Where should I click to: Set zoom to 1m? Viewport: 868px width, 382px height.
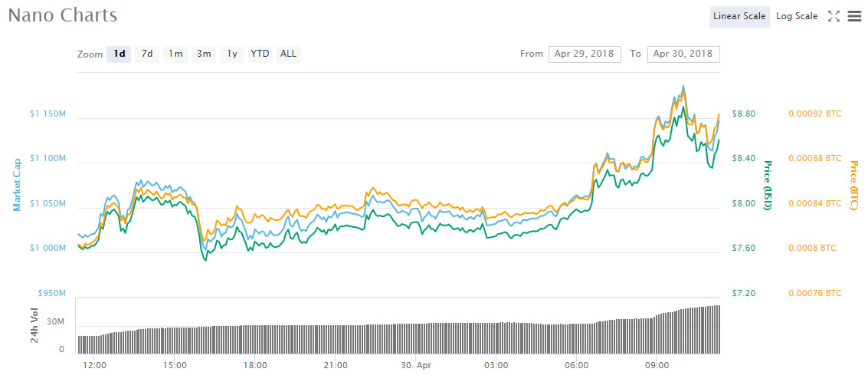coord(175,54)
